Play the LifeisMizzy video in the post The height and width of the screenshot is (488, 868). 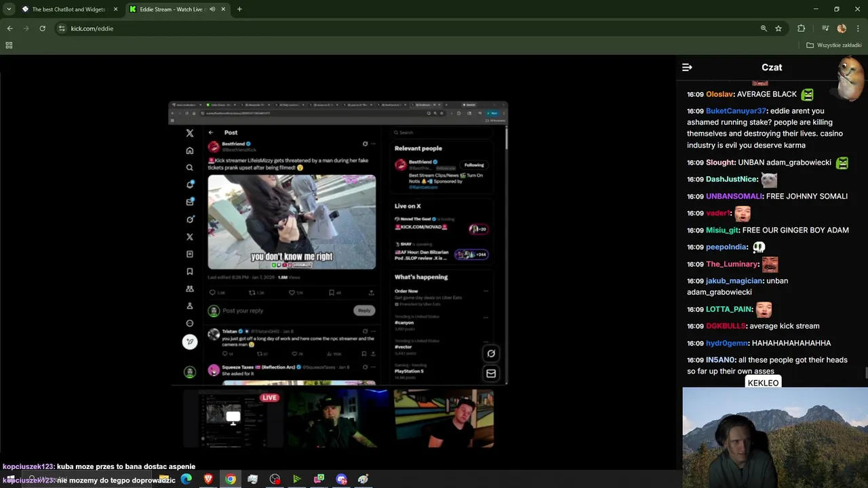coord(292,222)
